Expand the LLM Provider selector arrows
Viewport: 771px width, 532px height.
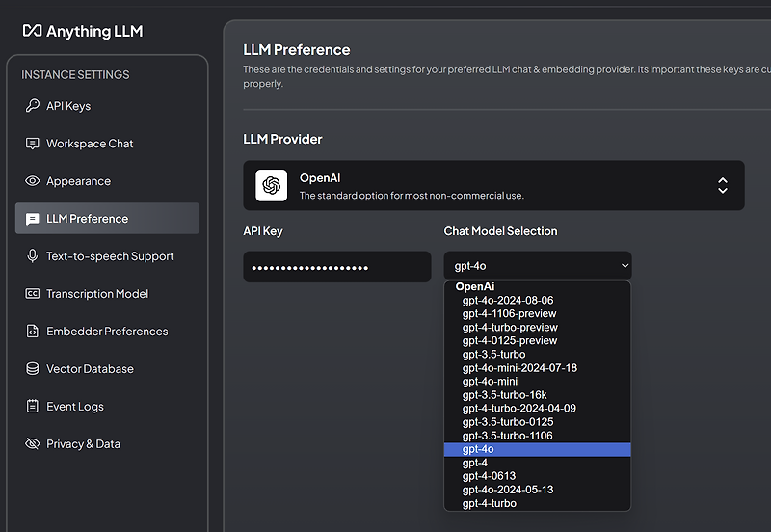pyautogui.click(x=723, y=185)
